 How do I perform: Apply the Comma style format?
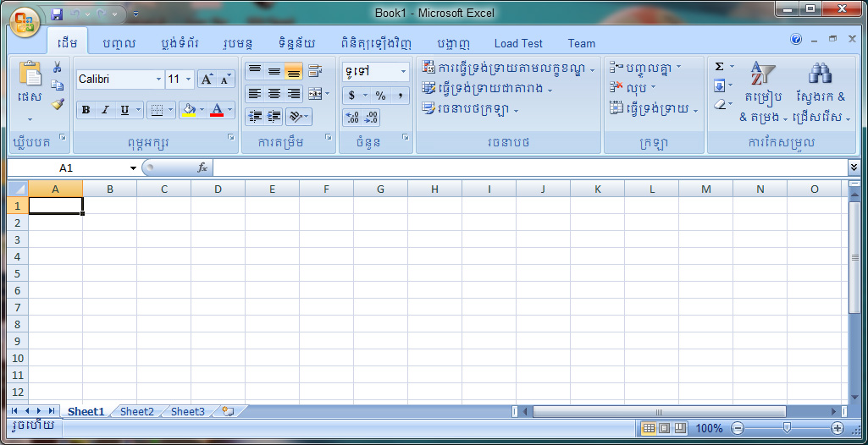400,96
